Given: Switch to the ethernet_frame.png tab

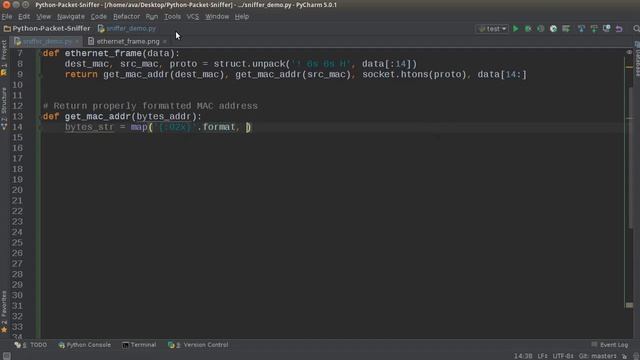Looking at the screenshot, I should [x=128, y=42].
